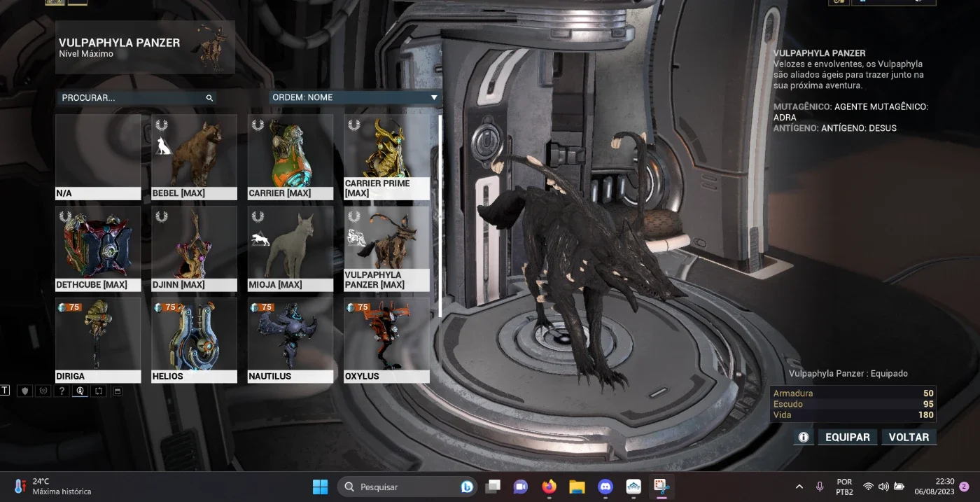Open the Ordem: Nome sort dropdown

356,97
